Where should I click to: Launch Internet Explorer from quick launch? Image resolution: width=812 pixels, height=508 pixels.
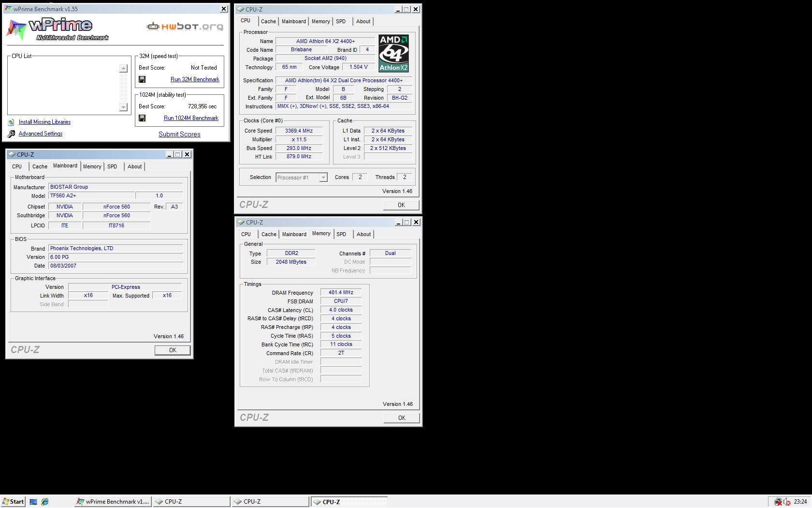[45, 502]
